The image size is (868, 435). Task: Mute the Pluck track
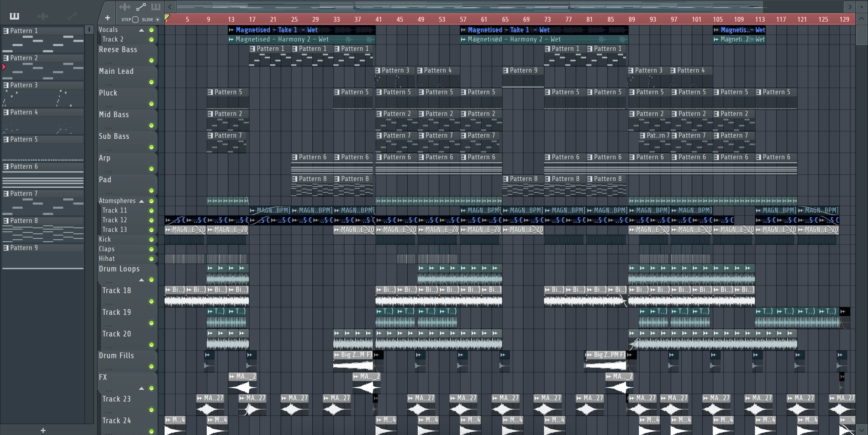coord(152,104)
